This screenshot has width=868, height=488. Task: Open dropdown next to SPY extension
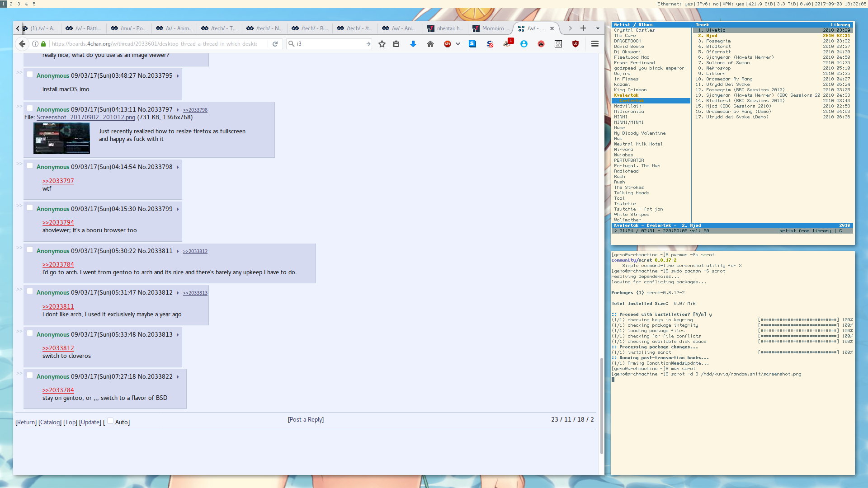458,44
